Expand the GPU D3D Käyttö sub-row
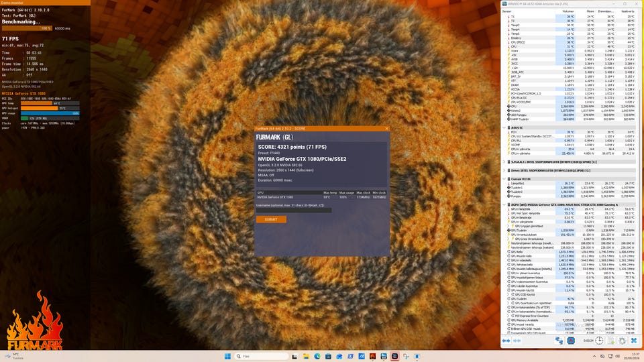Screen dimensions: 644x362 (x=508, y=295)
